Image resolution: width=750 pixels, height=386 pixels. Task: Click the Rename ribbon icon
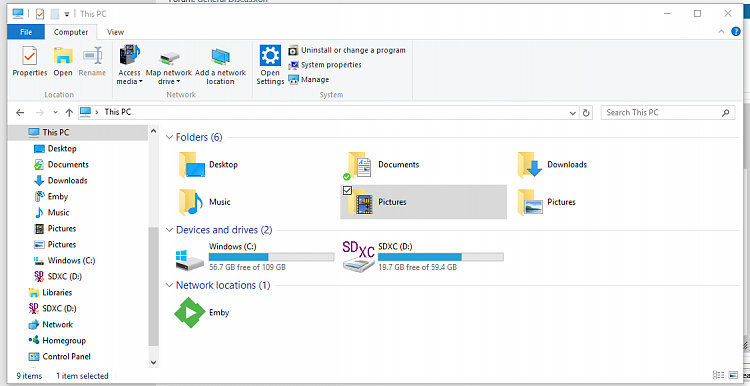pos(92,56)
